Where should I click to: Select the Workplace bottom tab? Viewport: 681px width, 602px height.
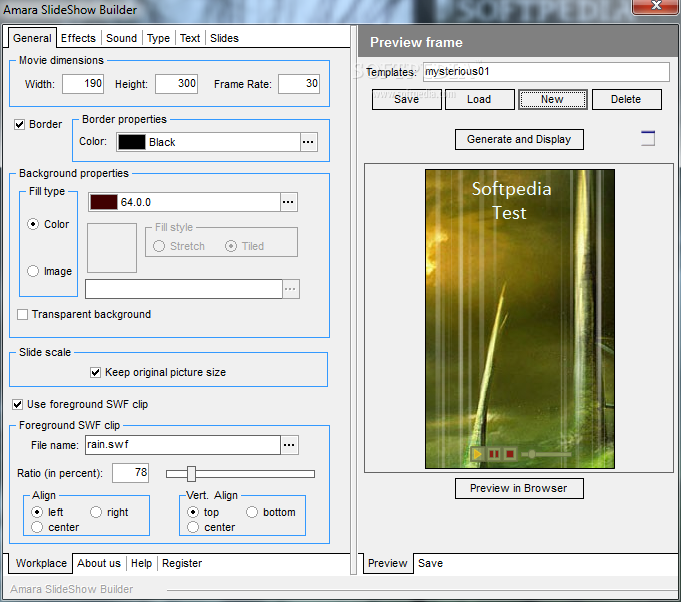pyautogui.click(x=41, y=563)
